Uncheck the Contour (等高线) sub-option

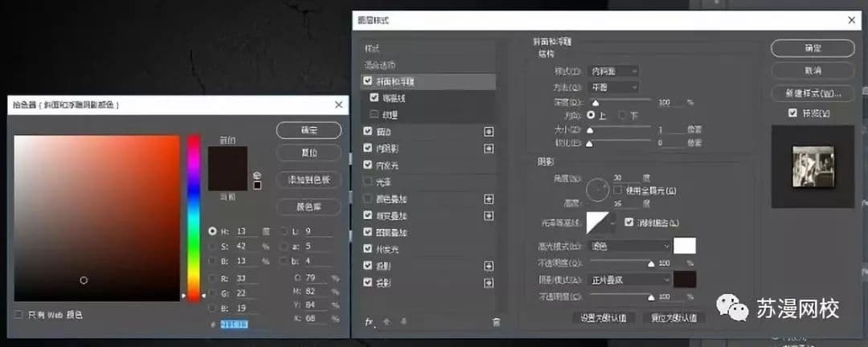[x=375, y=98]
